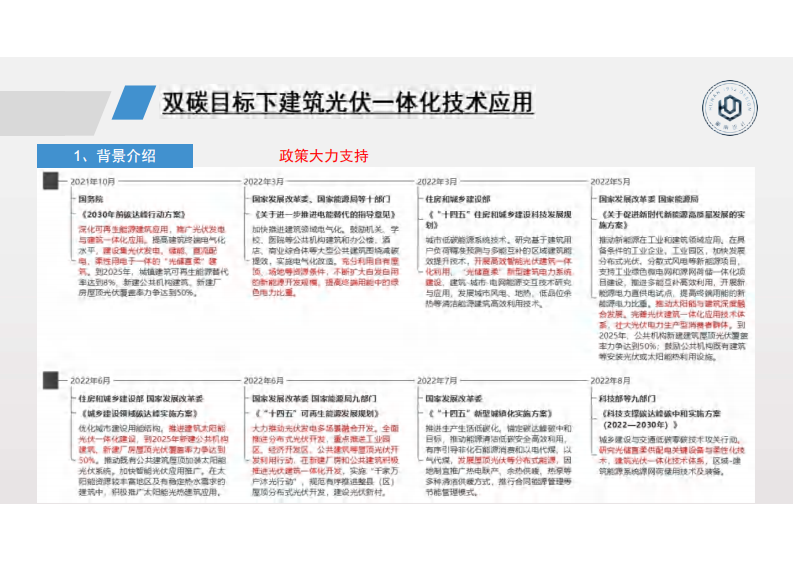Viewport: 793px width, 561px height.
Task: Click the black square marker beside 2021年10月
Action: 51,181
